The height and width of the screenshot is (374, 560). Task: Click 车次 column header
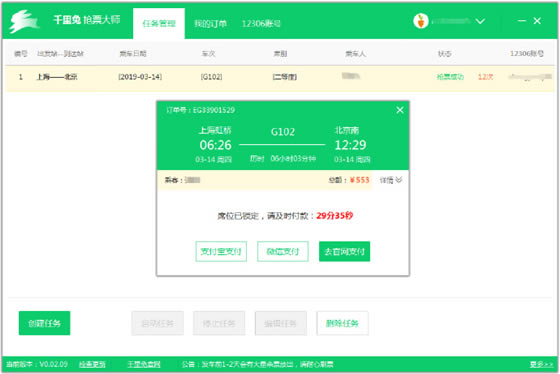point(209,54)
